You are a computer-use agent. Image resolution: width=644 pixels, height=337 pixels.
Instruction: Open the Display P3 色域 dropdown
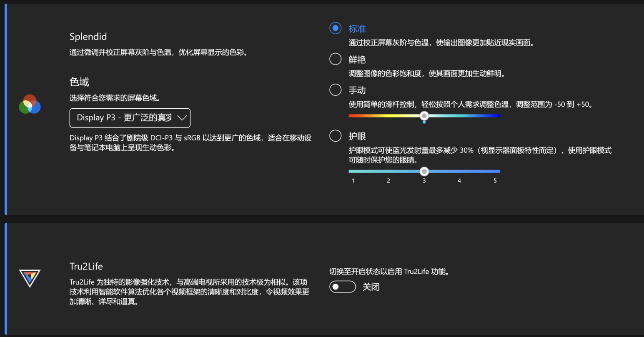pyautogui.click(x=130, y=118)
